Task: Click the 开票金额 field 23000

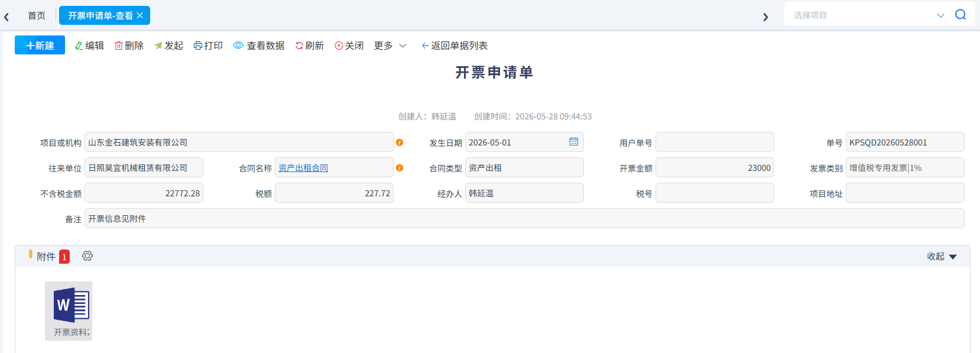Action: (715, 167)
